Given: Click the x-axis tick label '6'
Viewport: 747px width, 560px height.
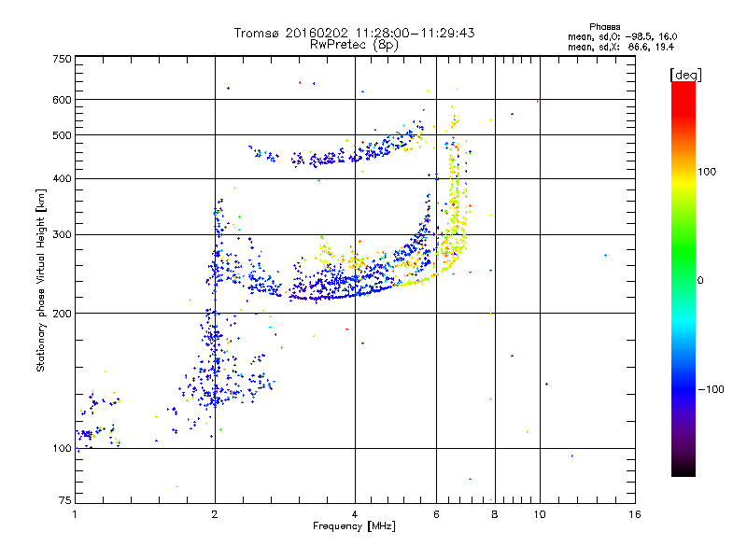Looking at the screenshot, I should tap(436, 514).
